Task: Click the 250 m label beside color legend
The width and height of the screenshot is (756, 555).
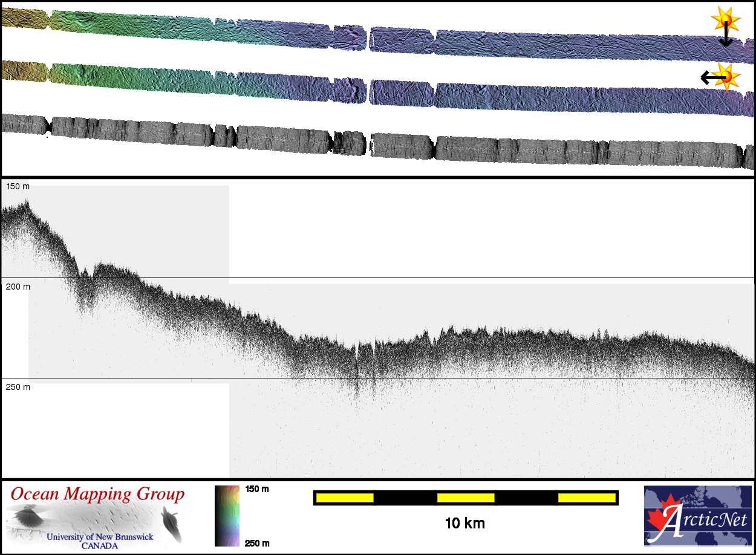Action: (x=257, y=543)
